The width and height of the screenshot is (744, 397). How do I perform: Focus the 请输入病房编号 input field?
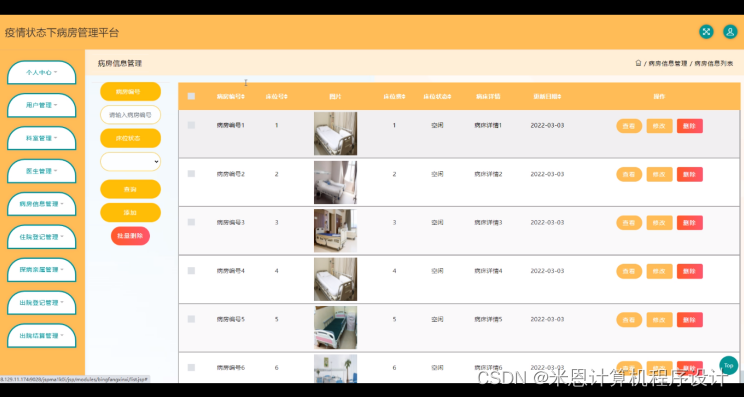point(130,115)
